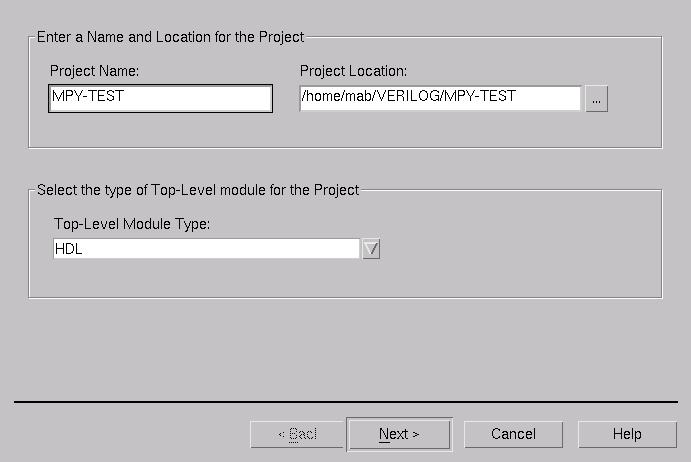Click the "Select the type of Top-Level module" heading
The width and height of the screenshot is (691, 462).
[x=198, y=190]
